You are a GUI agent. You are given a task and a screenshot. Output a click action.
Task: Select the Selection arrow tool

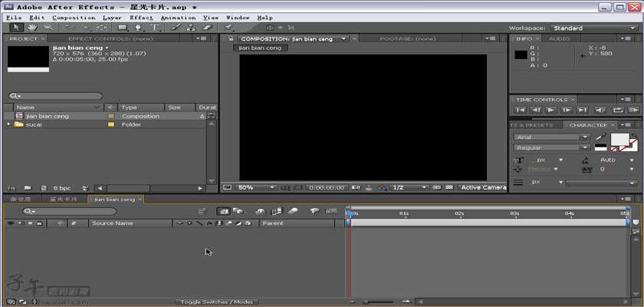16,28
